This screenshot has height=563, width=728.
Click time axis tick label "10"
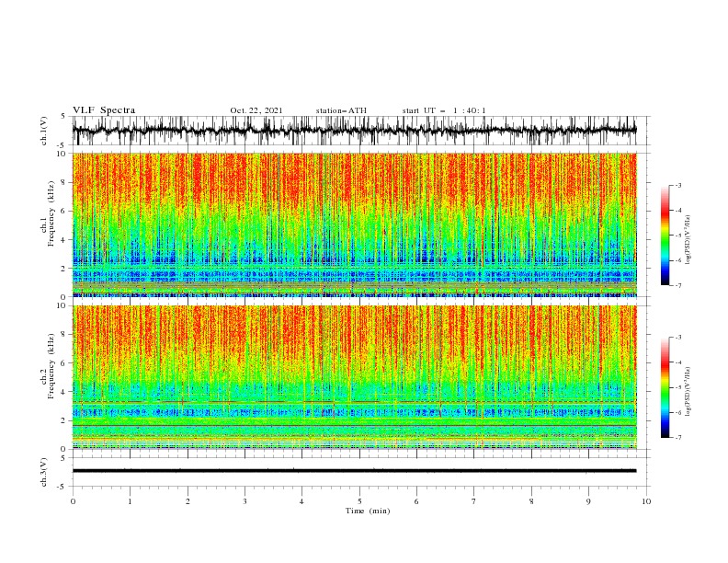pos(646,501)
